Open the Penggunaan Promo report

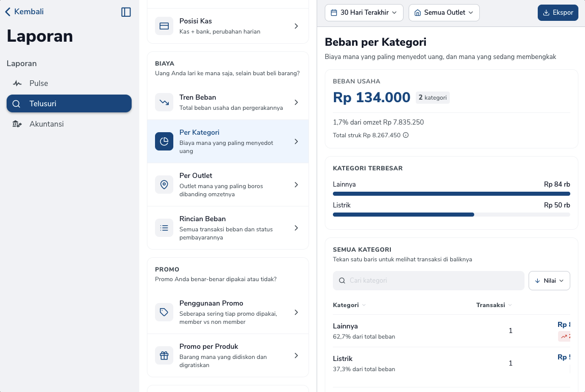tap(228, 313)
